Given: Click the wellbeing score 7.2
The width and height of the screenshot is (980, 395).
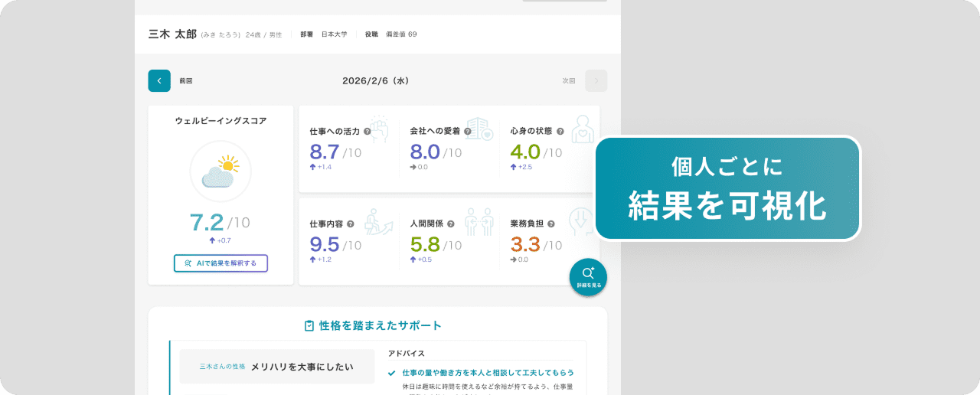Looking at the screenshot, I should [207, 222].
